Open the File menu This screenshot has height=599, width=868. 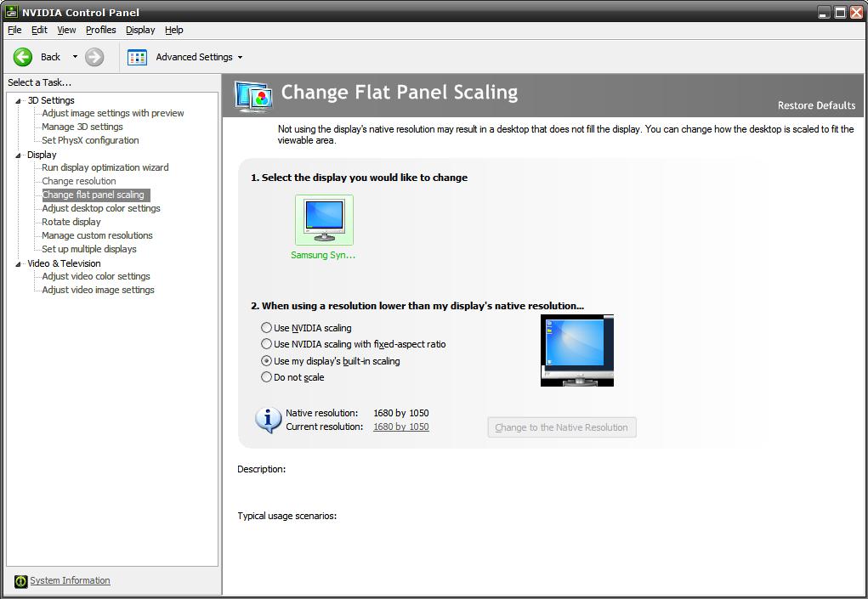click(14, 30)
